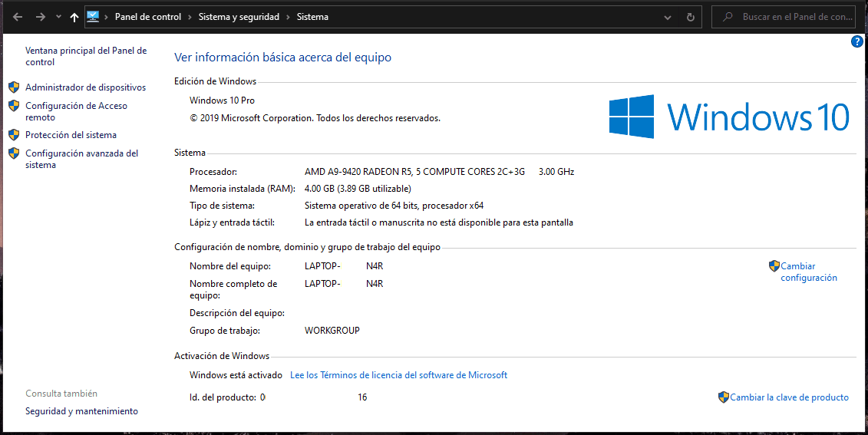Click shield icon beside Configuración de Acceso remoto
Viewport: 868px width, 435px height.
pos(14,105)
